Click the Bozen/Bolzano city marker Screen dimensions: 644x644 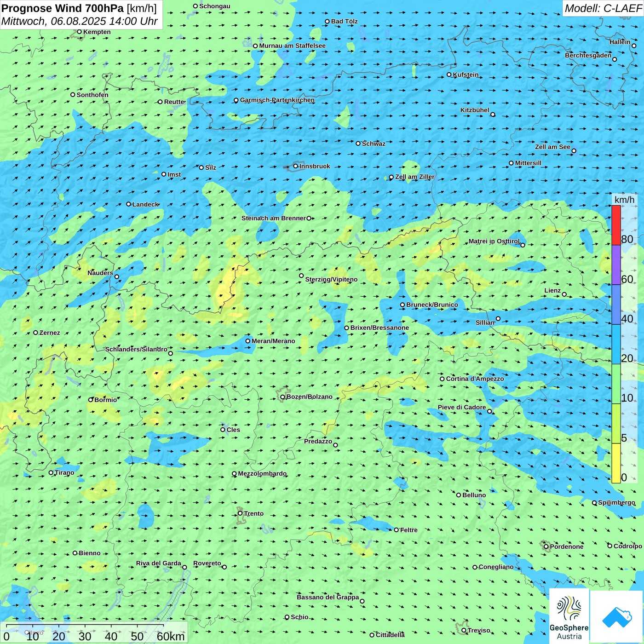coord(283,397)
